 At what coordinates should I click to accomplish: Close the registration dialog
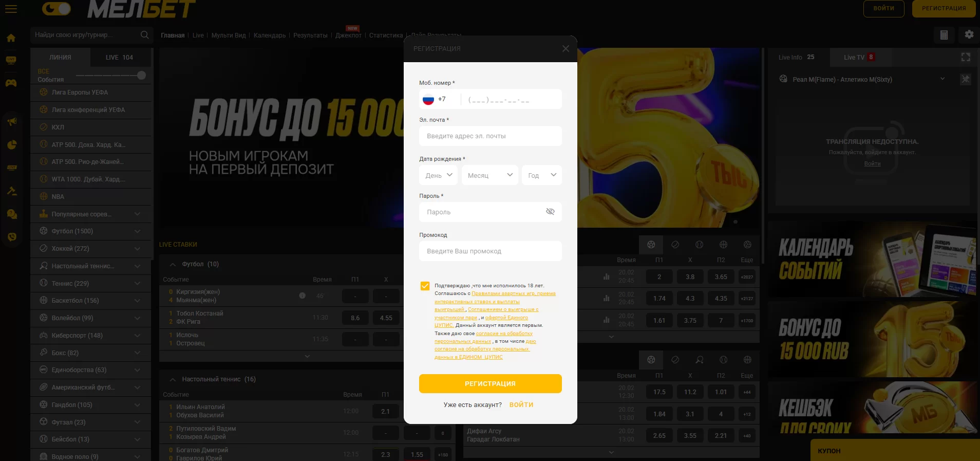[566, 48]
